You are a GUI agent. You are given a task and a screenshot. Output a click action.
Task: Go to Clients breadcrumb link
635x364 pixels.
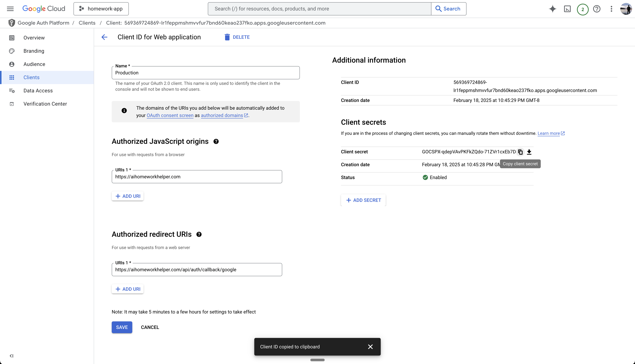pos(87,23)
